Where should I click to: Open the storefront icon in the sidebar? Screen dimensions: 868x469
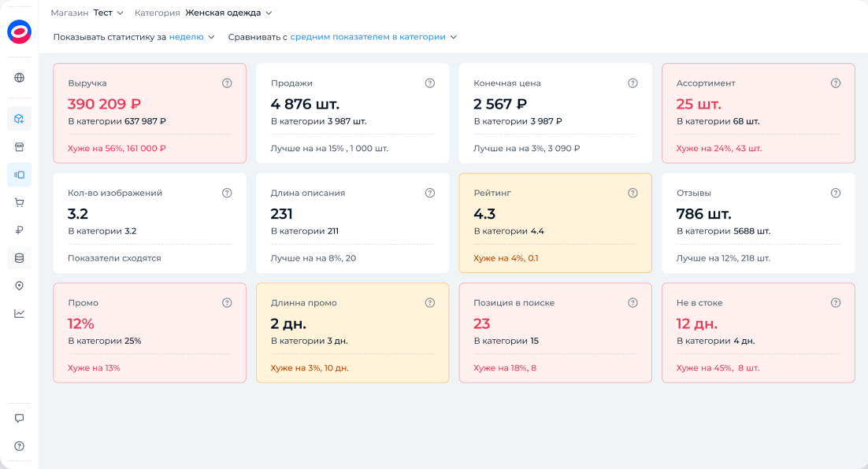click(19, 147)
